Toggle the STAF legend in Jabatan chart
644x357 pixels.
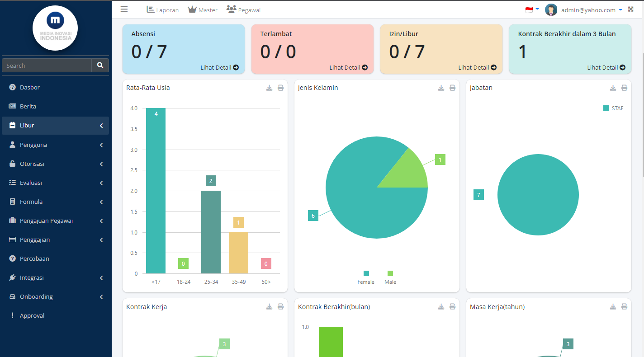(x=613, y=108)
